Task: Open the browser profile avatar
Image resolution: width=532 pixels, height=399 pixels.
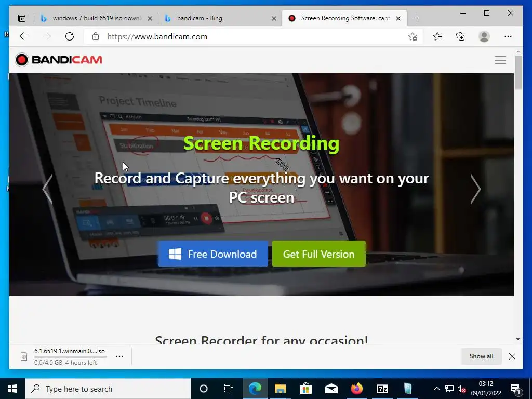Action: click(x=484, y=36)
